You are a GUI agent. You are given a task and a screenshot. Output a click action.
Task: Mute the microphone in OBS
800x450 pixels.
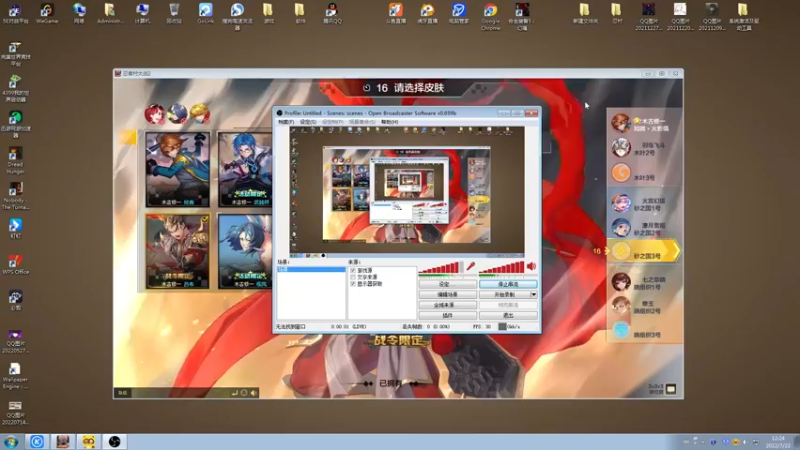point(470,266)
